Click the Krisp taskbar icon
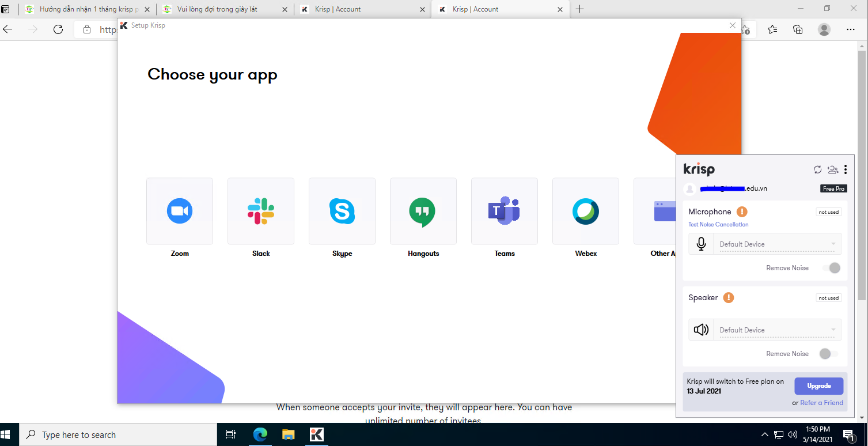Image resolution: width=868 pixels, height=446 pixels. (x=316, y=434)
